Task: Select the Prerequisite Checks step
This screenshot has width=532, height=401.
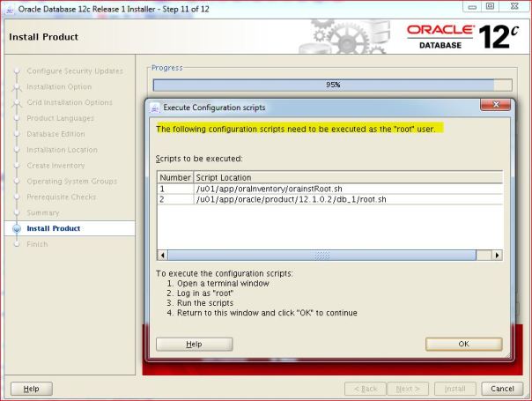Action: (x=61, y=197)
